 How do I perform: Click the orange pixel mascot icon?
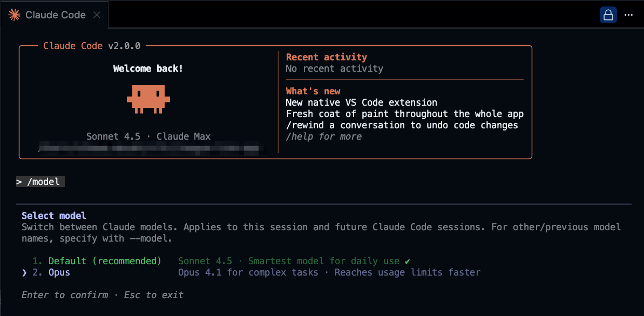coord(148,99)
